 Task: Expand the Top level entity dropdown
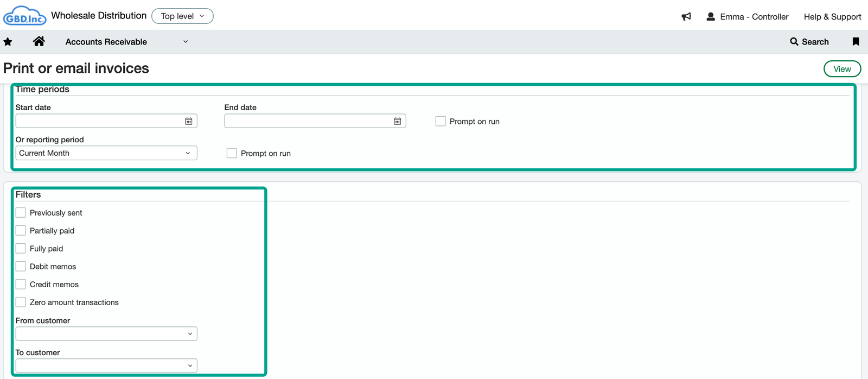[182, 16]
